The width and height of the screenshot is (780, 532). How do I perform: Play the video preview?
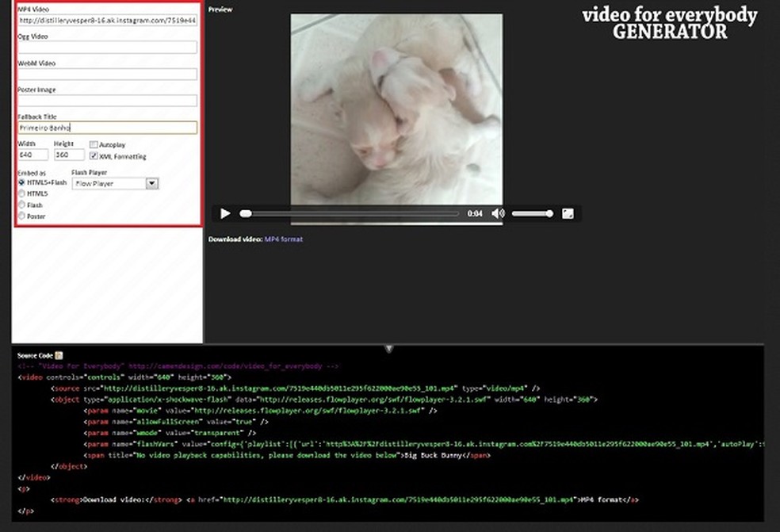tap(225, 213)
